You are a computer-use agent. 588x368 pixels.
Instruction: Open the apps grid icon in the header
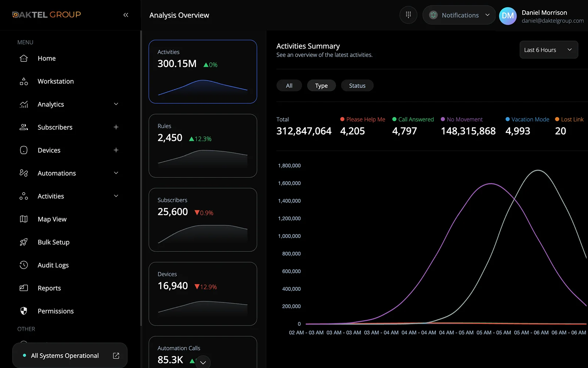(408, 15)
